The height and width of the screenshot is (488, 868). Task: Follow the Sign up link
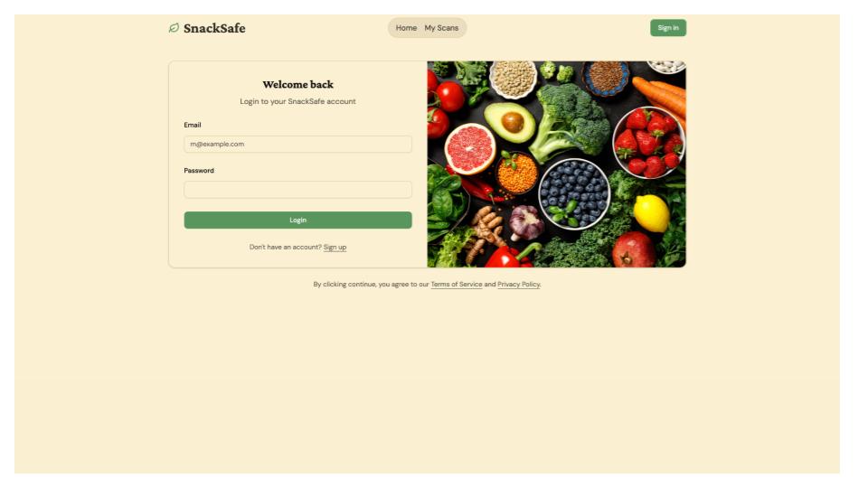point(335,248)
